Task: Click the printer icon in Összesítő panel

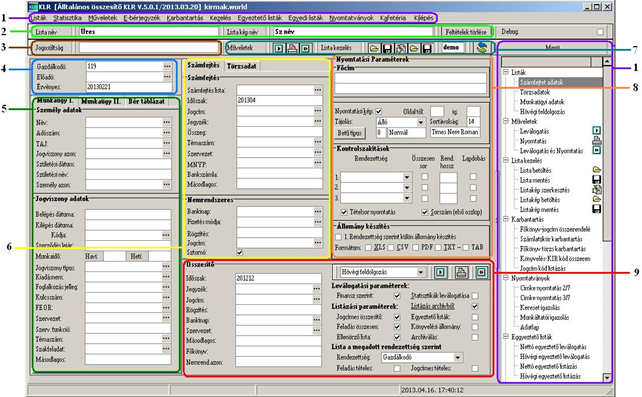Action: click(x=461, y=272)
